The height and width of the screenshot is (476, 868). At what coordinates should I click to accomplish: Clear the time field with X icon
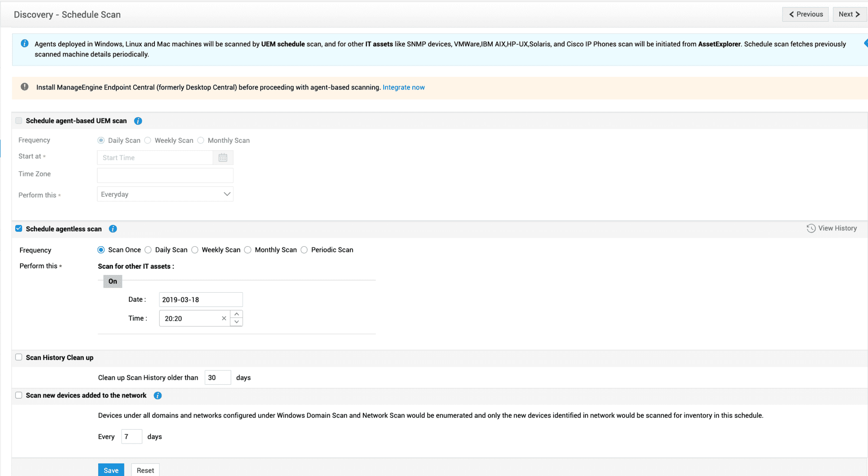pos(224,318)
